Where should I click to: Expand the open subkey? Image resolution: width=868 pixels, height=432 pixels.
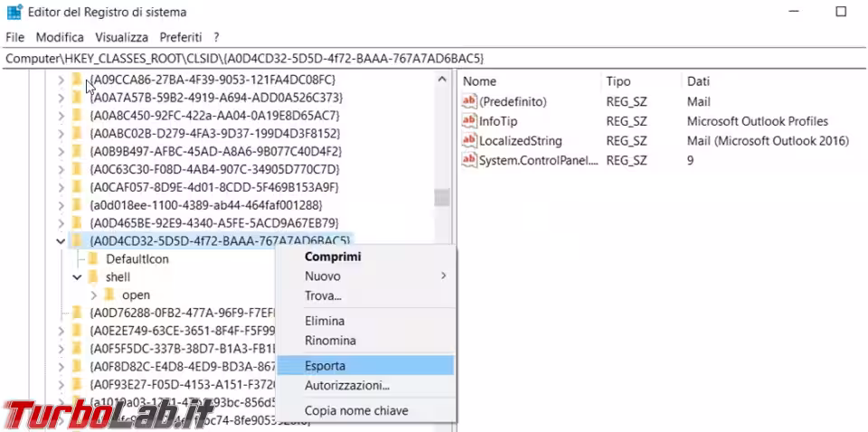click(x=93, y=295)
